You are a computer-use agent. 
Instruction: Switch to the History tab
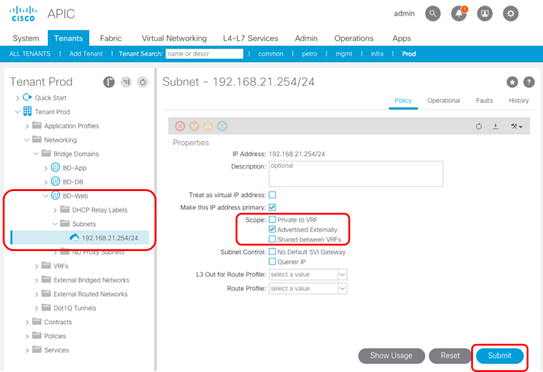(518, 100)
